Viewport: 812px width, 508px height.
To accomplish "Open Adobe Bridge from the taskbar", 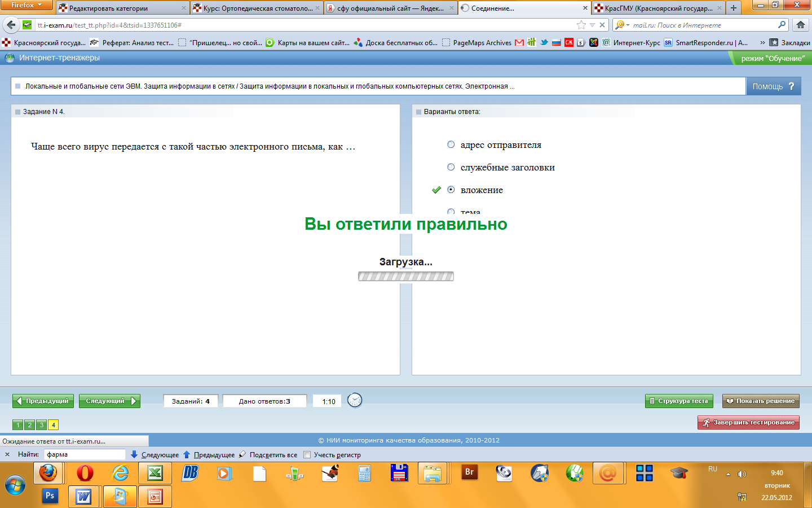I will (469, 473).
